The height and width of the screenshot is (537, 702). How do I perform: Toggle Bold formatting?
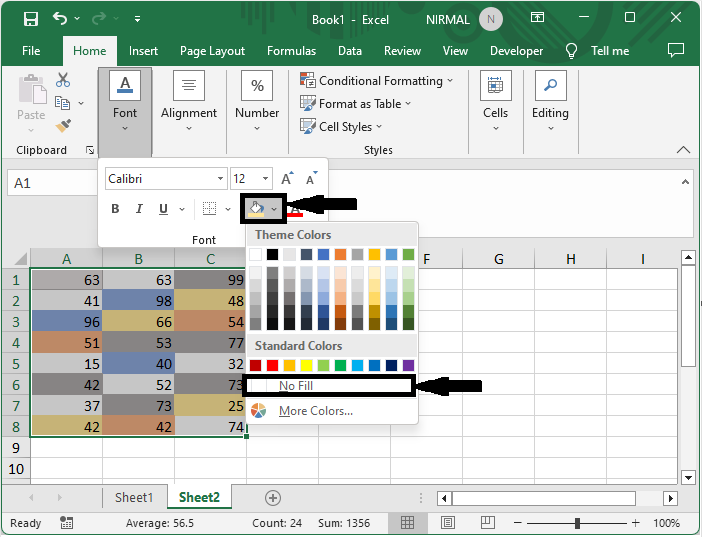click(x=115, y=209)
